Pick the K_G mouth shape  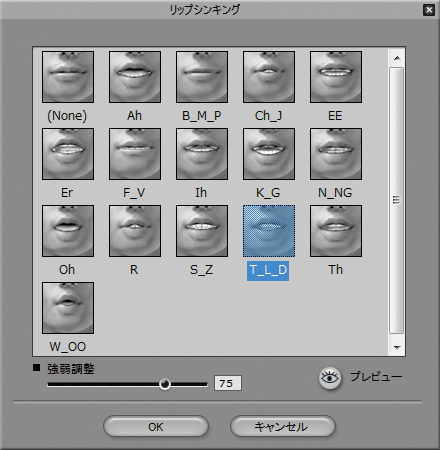tap(269, 154)
